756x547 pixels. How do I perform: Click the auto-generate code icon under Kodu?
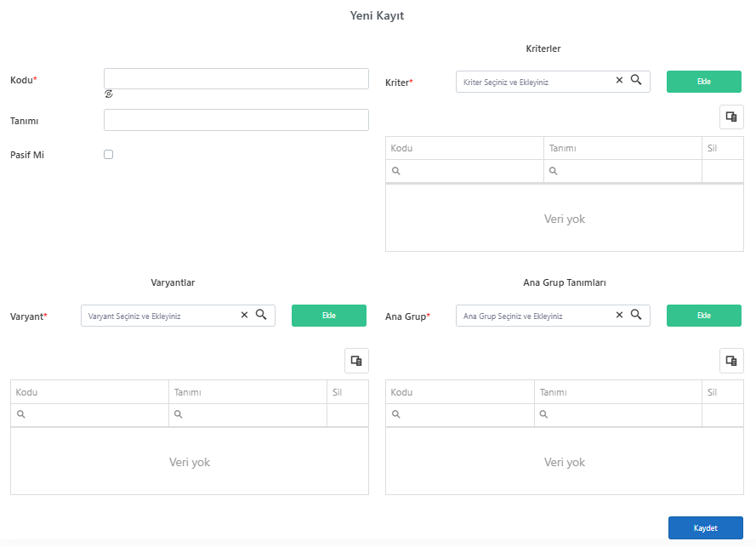[109, 94]
